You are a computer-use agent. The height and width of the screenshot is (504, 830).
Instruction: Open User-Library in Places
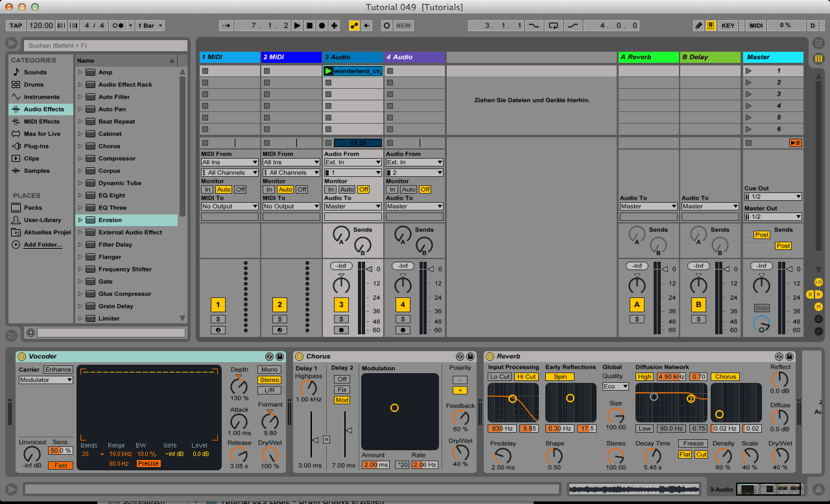42,220
